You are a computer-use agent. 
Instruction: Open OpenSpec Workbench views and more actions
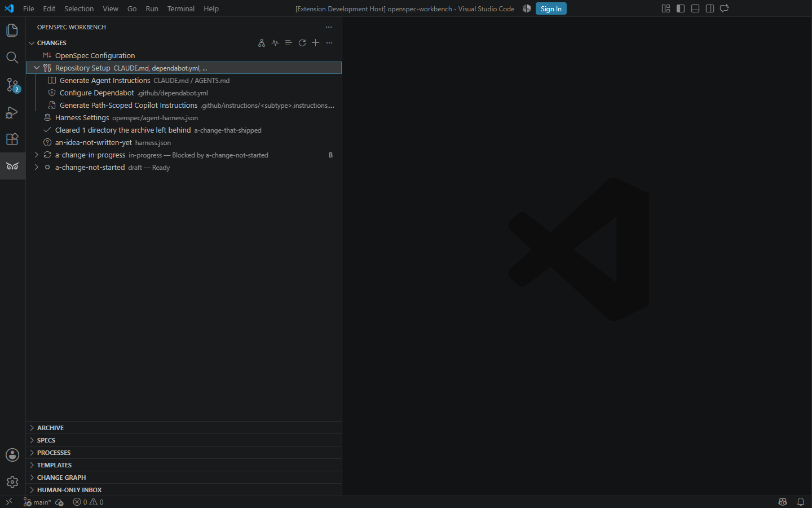[329, 27]
